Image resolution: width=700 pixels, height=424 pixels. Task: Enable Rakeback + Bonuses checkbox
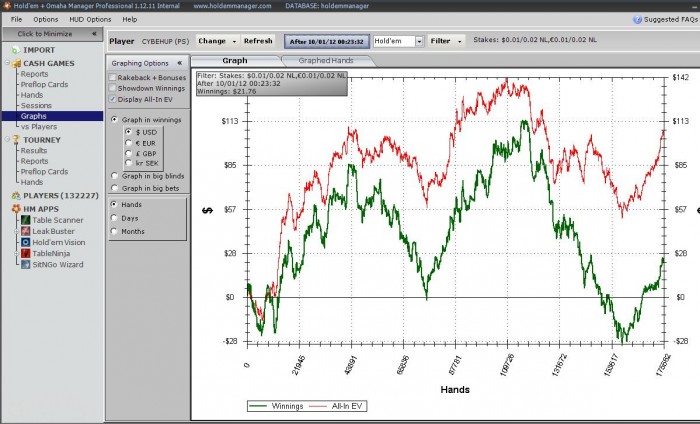[x=112, y=77]
